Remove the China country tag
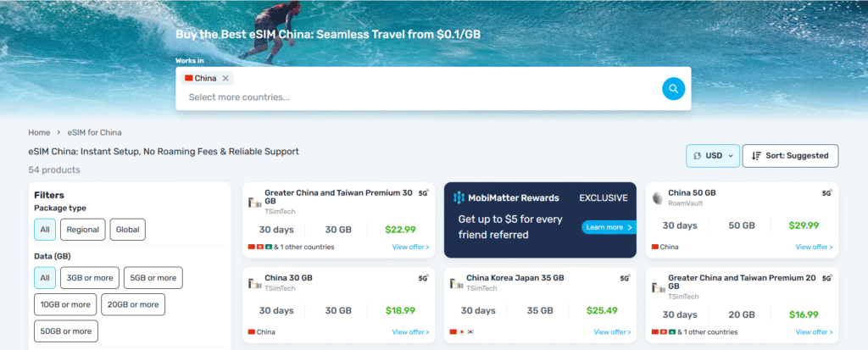 (x=225, y=78)
